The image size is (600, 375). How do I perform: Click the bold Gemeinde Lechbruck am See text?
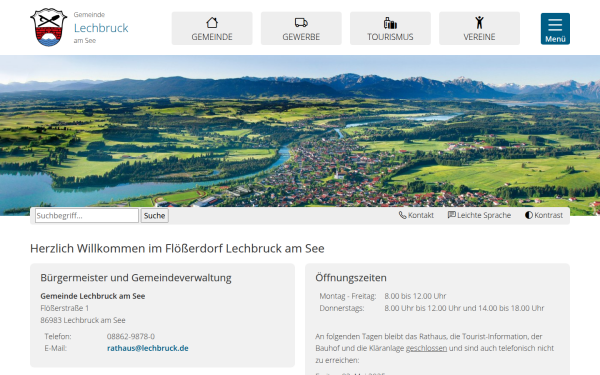point(93,296)
